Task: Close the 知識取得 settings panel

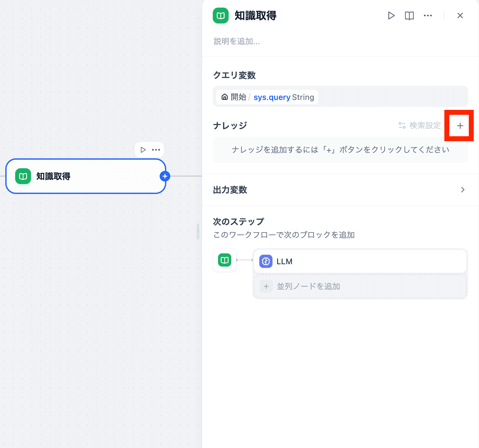Action: tap(460, 16)
